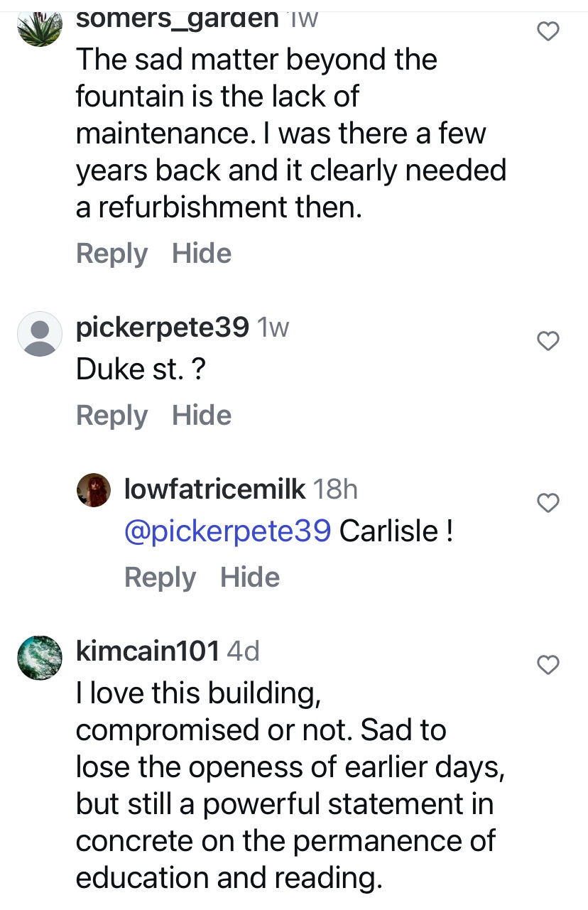Screen dimensions: 588x910
Task: Reply to the "Duke st. ?" comment
Action: [x=111, y=416]
